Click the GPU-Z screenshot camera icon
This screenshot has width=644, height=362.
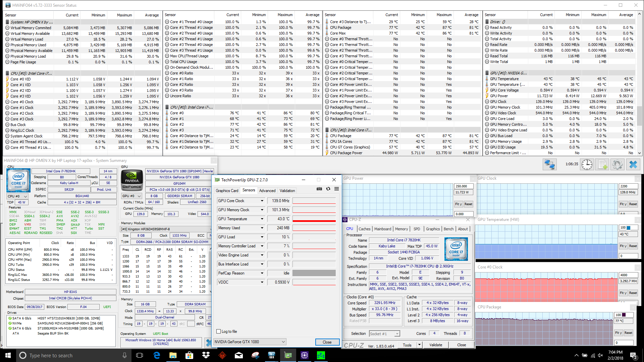(319, 189)
